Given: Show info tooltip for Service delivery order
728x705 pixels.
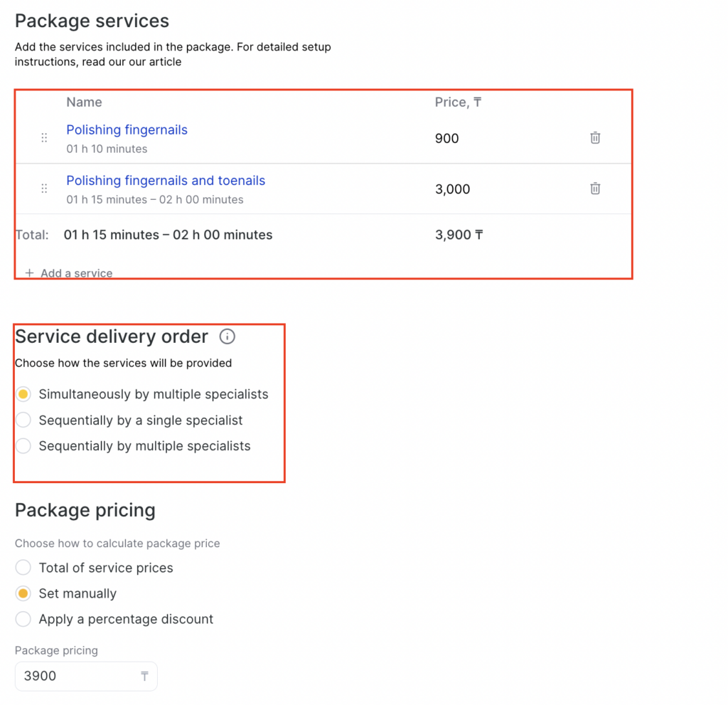Looking at the screenshot, I should tap(227, 336).
